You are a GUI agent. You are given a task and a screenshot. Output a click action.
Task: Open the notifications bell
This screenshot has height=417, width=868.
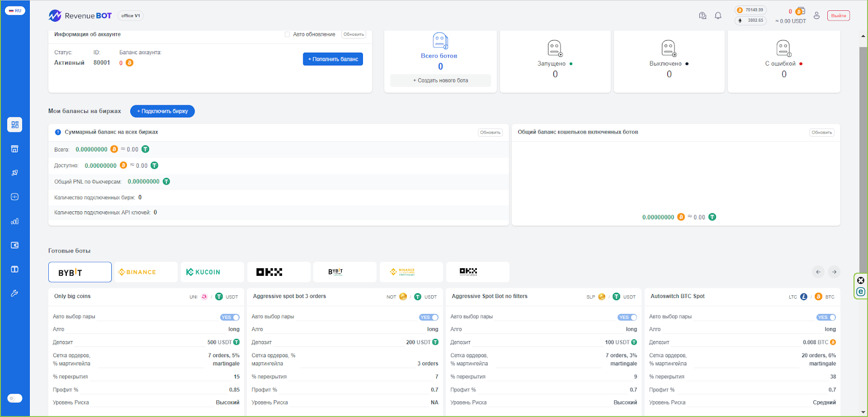coord(718,16)
